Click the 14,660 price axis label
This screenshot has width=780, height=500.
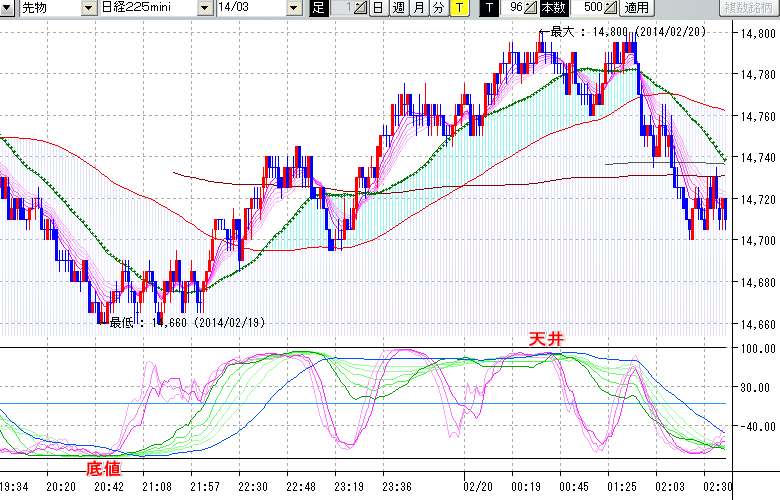point(758,324)
